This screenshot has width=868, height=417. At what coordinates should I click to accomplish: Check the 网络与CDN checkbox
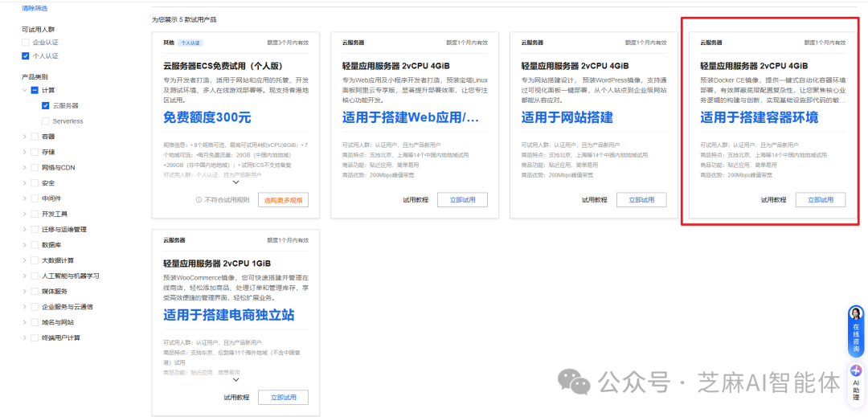[35, 167]
